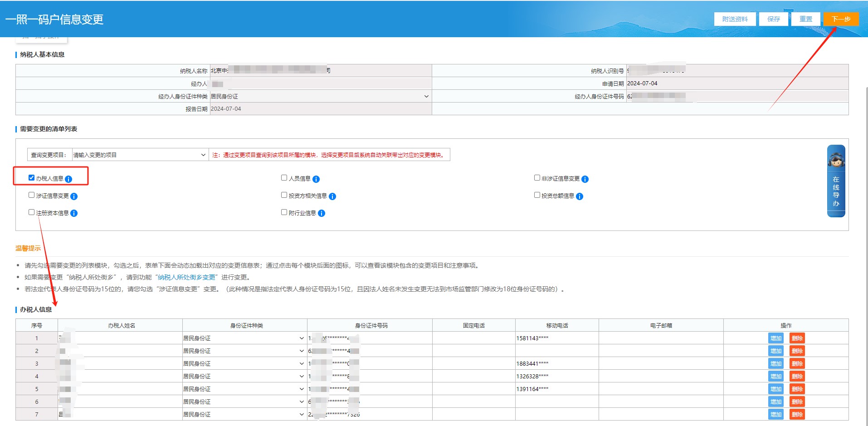Check the 投资方相关信息 checkbox
The image size is (868, 426).
coord(284,195)
